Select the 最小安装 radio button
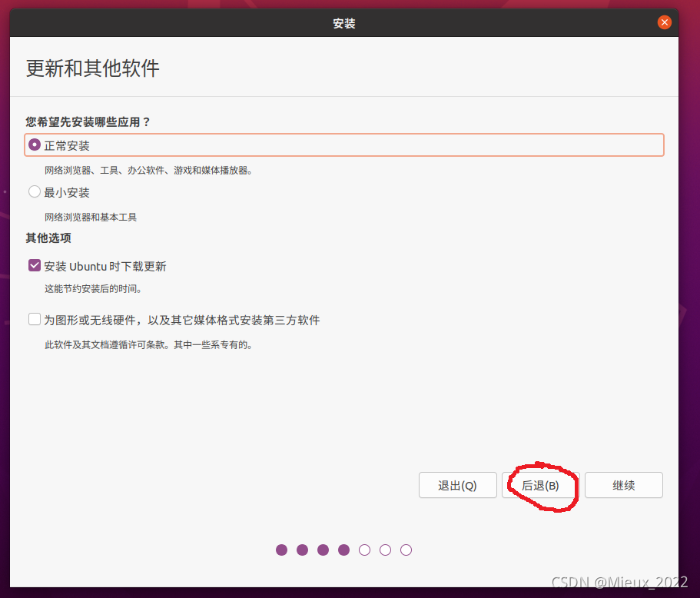The image size is (700, 598). coord(35,191)
